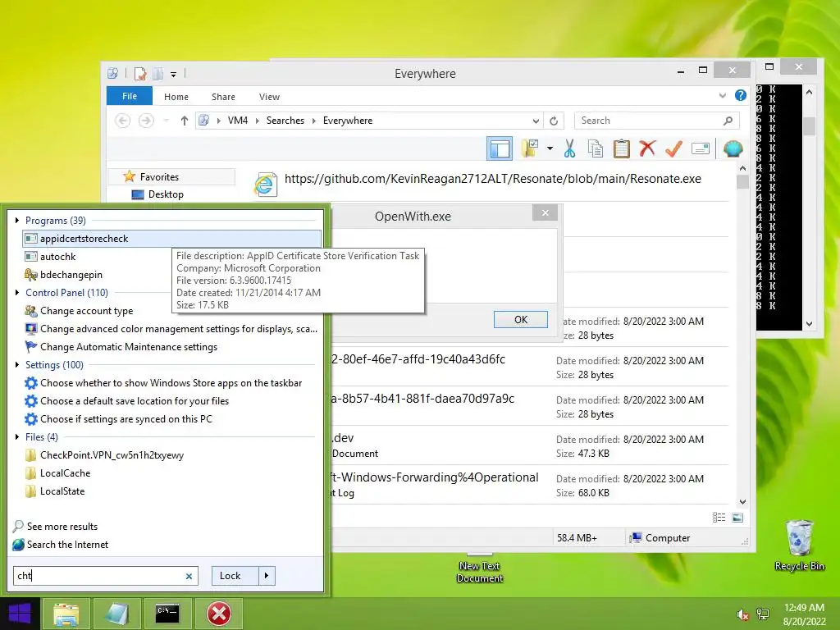Click the search magnifier icon

click(728, 121)
